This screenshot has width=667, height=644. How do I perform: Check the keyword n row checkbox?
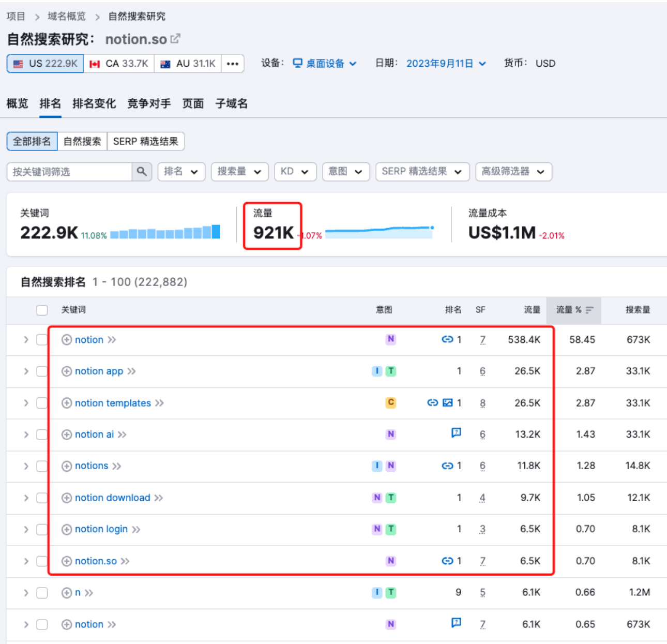(42, 593)
